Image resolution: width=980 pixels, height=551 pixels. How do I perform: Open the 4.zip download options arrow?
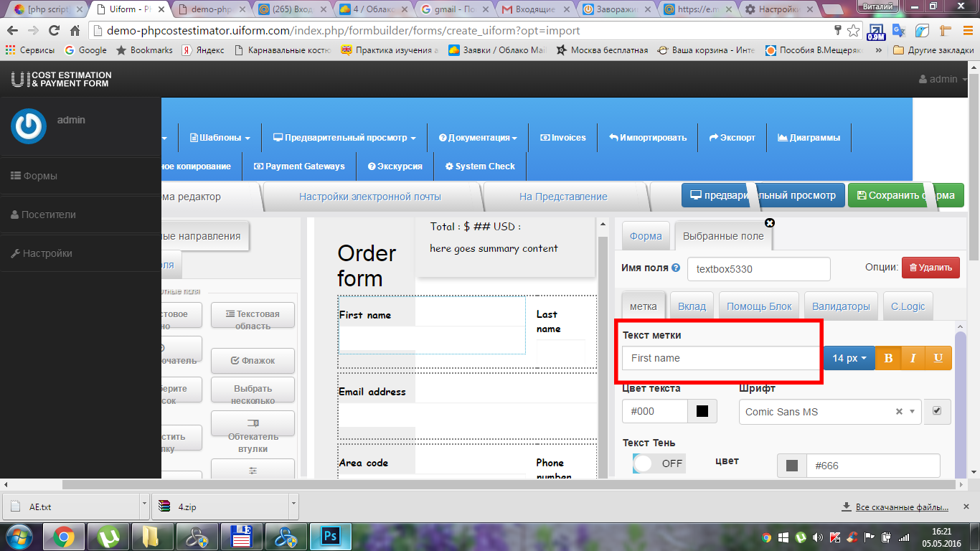(294, 507)
